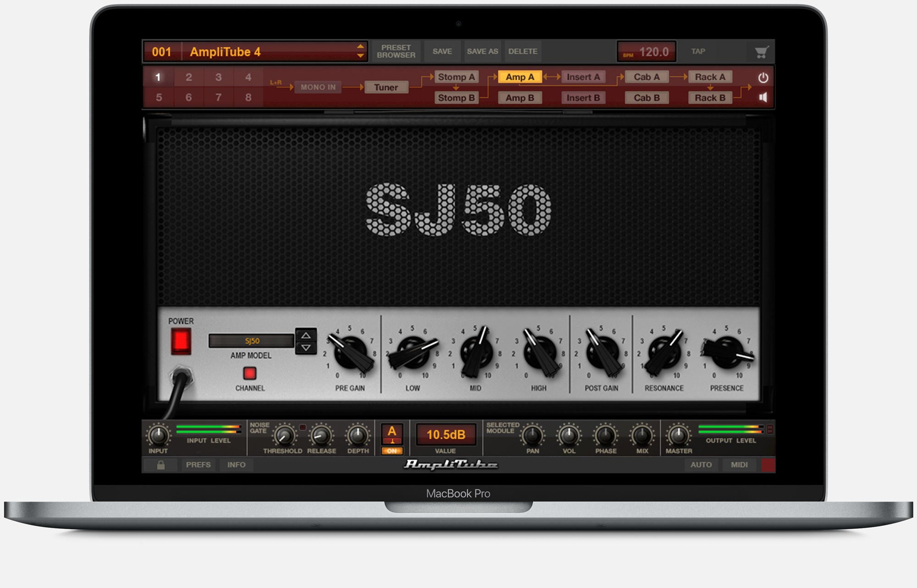Click the noise gate LED indicator
This screenshot has width=917, height=588.
303,426
